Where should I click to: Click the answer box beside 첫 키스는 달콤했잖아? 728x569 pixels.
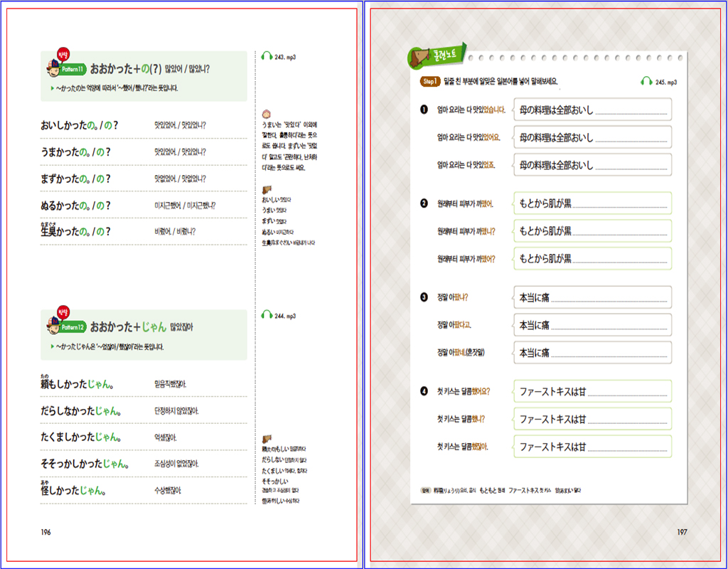[591, 447]
